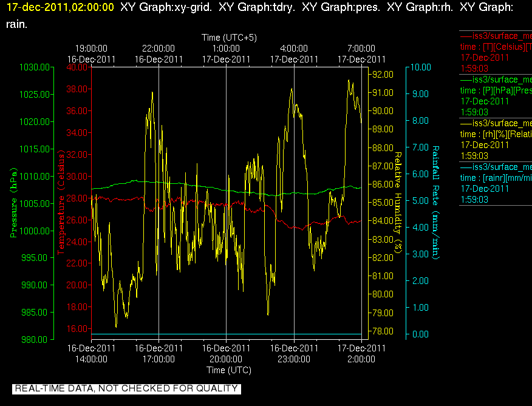Click the cyan rainfall rate legend entry
The width and height of the screenshot is (532, 406).
(496, 183)
